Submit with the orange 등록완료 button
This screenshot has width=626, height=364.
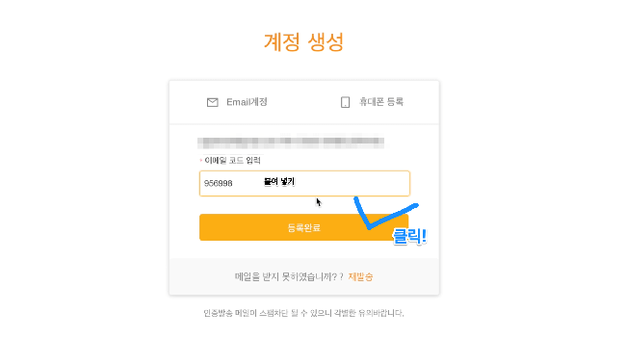[304, 227]
